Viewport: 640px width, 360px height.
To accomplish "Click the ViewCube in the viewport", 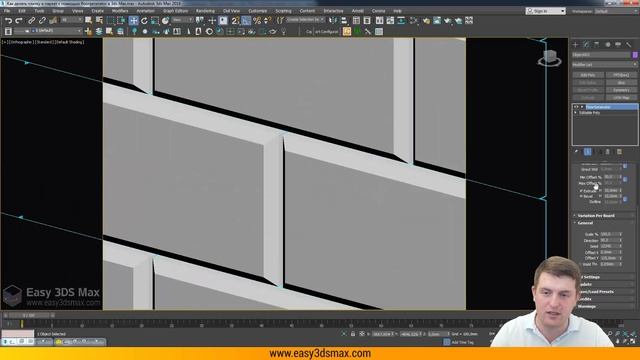I will point(549,58).
